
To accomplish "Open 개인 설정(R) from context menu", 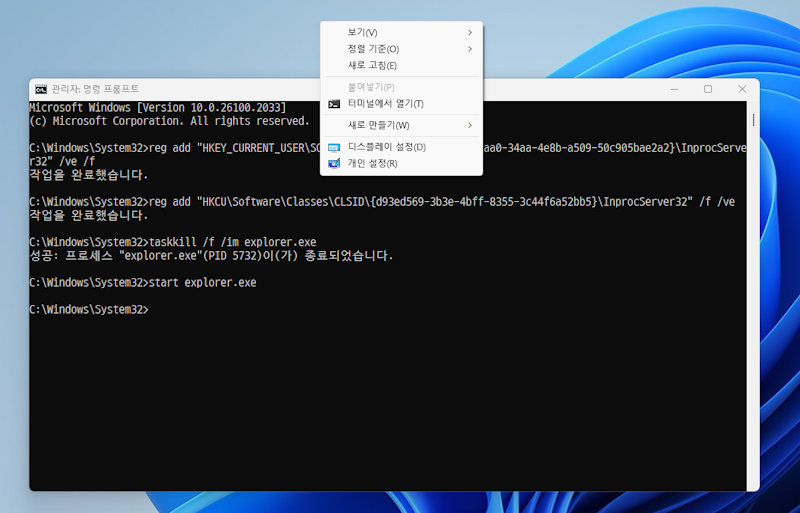I will (x=401, y=163).
